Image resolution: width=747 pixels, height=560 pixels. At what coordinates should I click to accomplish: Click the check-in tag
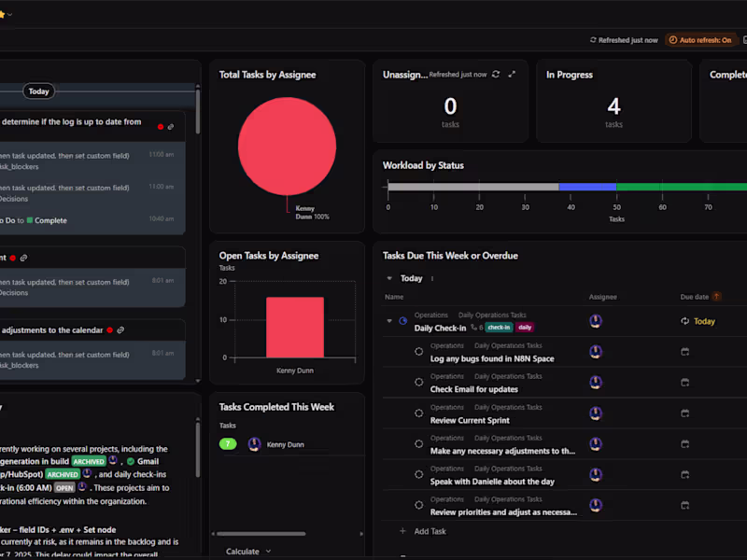pyautogui.click(x=499, y=328)
